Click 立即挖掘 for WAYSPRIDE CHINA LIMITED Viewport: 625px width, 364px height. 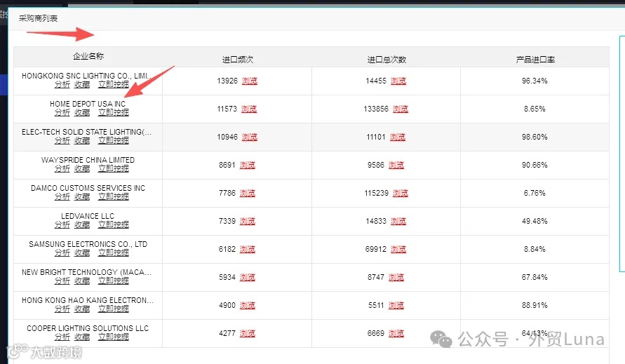coord(114,168)
